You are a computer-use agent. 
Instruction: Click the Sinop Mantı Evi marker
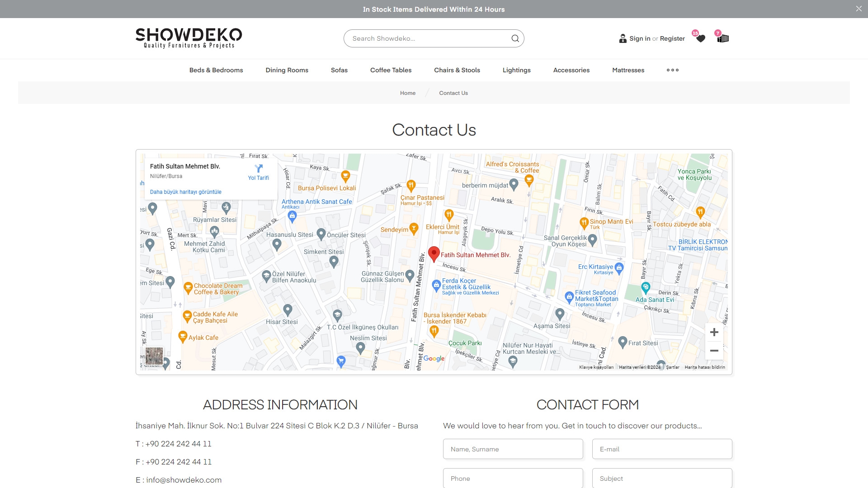pos(584,223)
